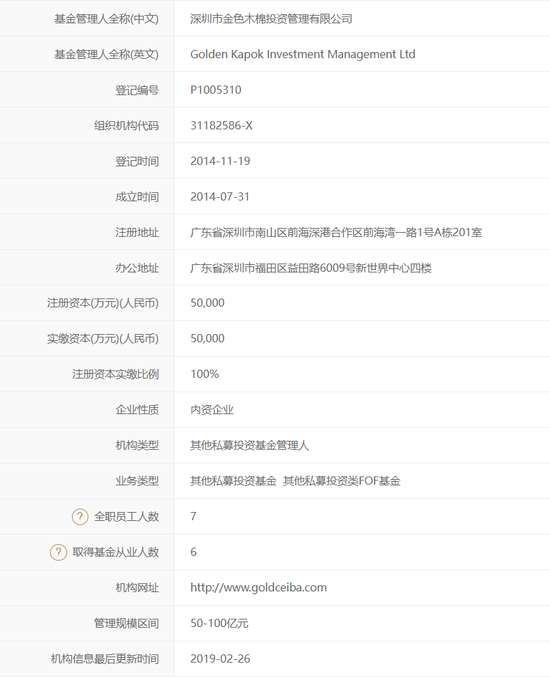Click label 实缴资本(万元)(人民币)

[x=103, y=338]
